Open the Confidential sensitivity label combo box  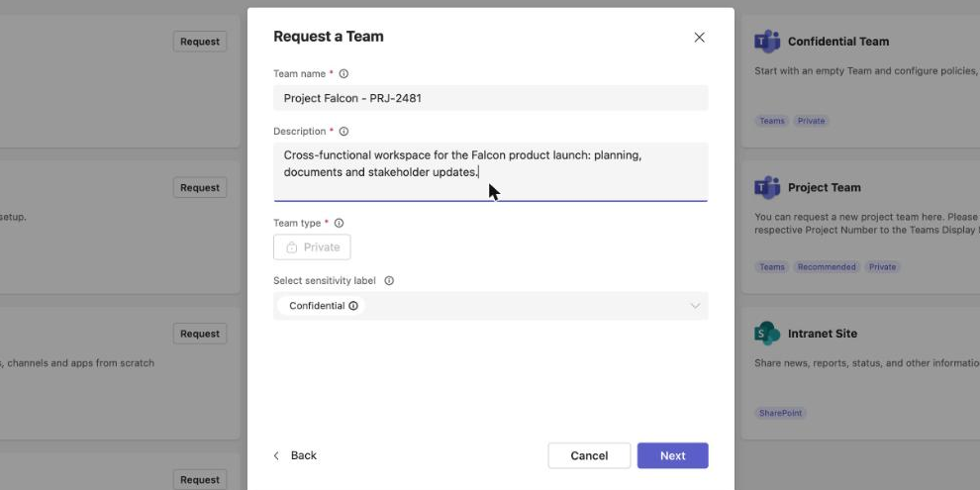coord(491,306)
